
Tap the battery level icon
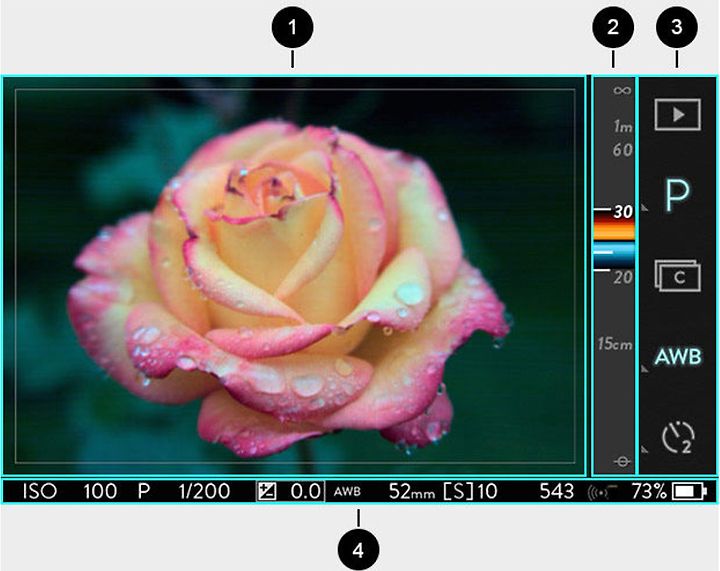pyautogui.click(x=690, y=492)
